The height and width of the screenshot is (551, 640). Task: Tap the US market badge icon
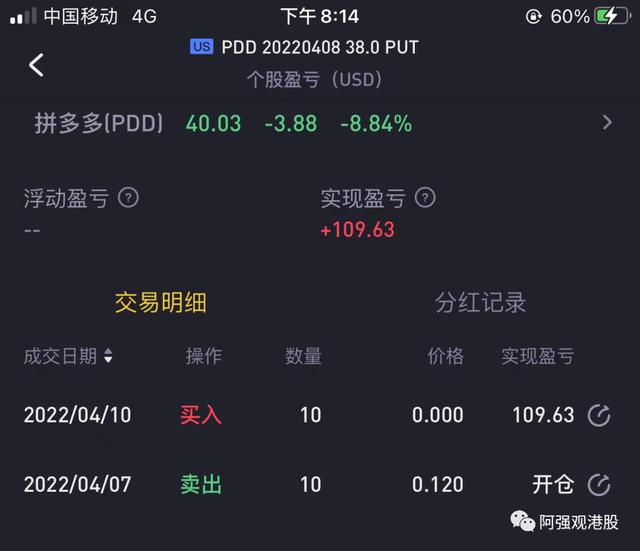[x=202, y=47]
